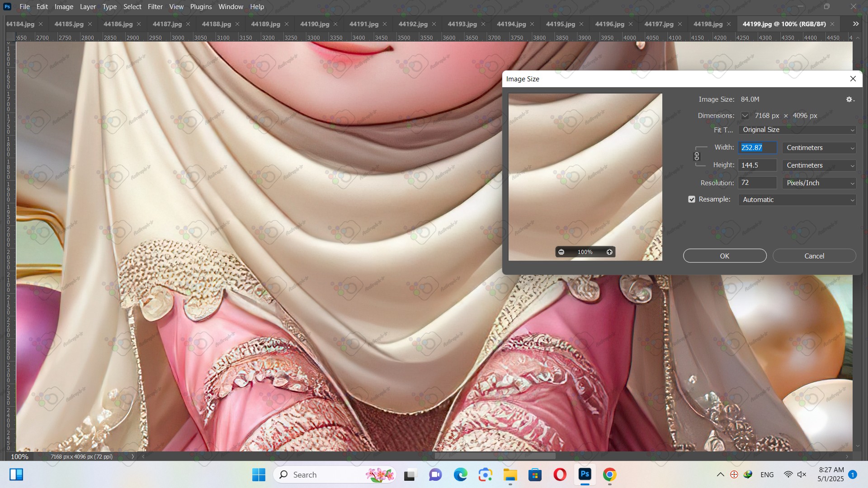Click the taskbar Search box
Viewport: 868px width, 488px height.
335,475
